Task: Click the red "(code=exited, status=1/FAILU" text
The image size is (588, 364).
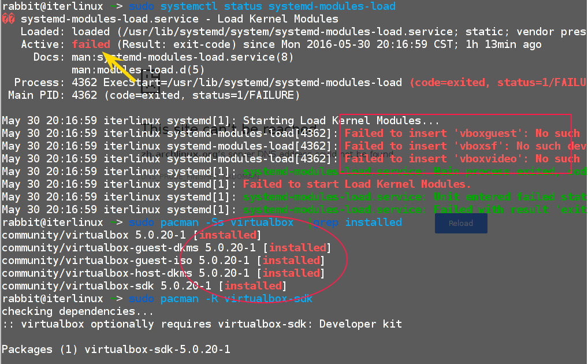Action: pos(498,83)
